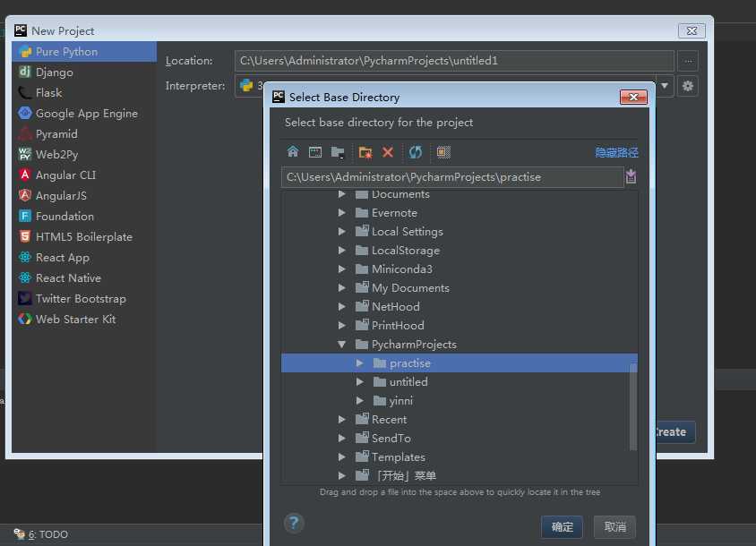Select Pure Python project type
This screenshot has height=546, width=756.
coord(84,52)
